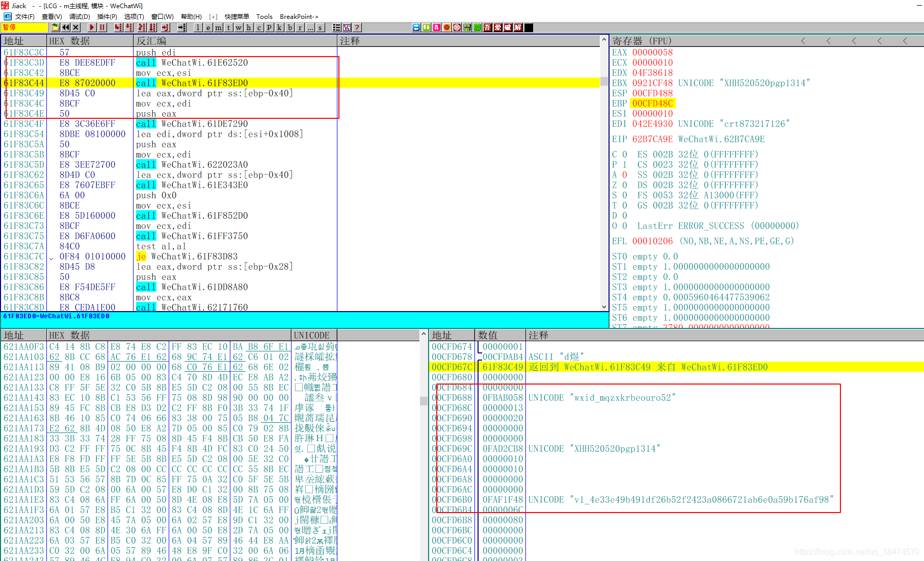Click disassembly scrollbar down arrow
The image size is (924, 561).
604,307
